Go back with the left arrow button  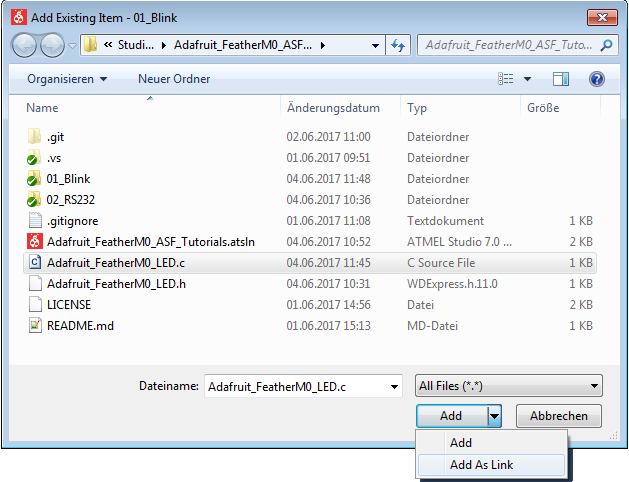click(x=25, y=45)
